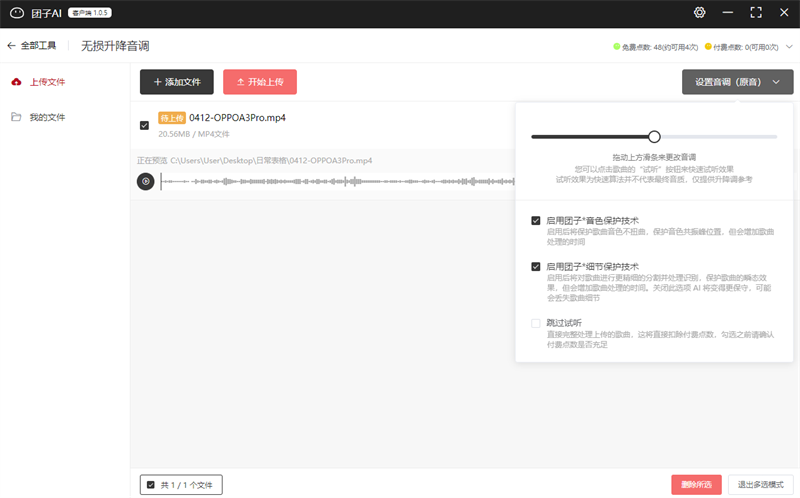
Task: Click the 我的文件 folder icon
Action: 16,117
